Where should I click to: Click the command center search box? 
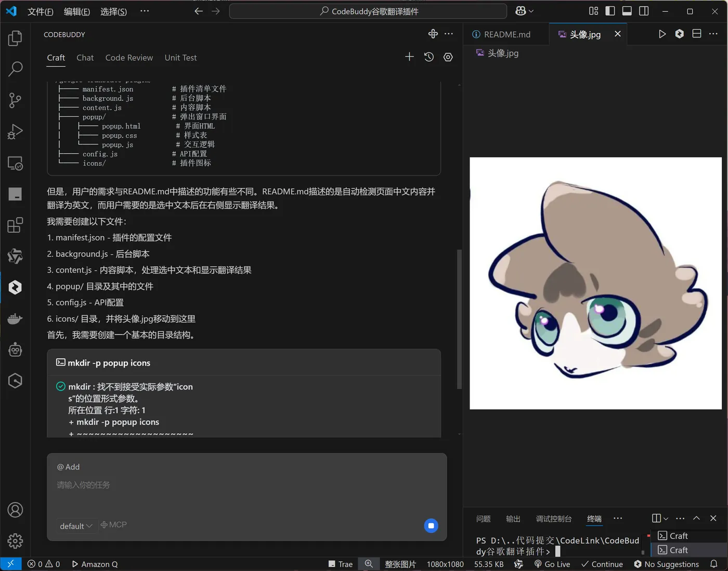[x=368, y=11]
